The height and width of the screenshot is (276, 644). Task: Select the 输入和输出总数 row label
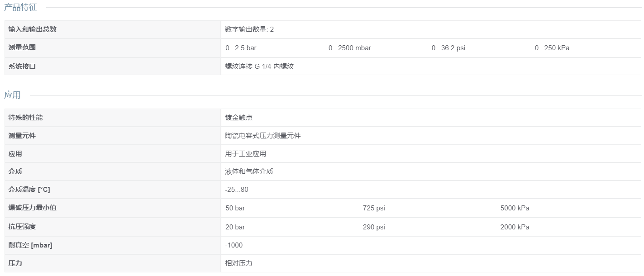pyautogui.click(x=33, y=29)
